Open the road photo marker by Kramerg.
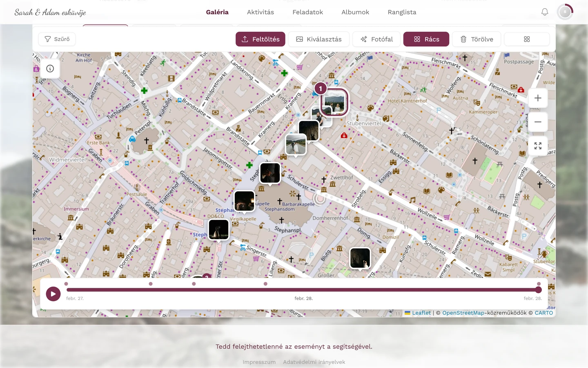 click(x=296, y=144)
